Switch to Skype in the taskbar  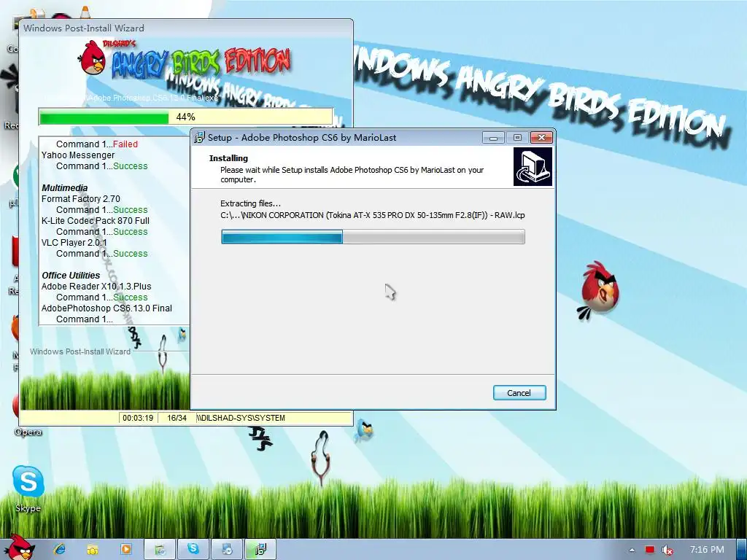pos(193,550)
